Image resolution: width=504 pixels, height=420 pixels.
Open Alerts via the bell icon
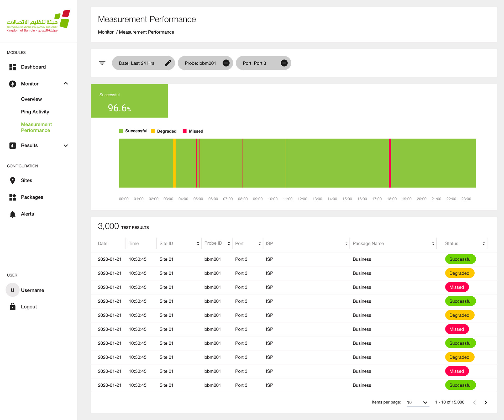click(13, 214)
